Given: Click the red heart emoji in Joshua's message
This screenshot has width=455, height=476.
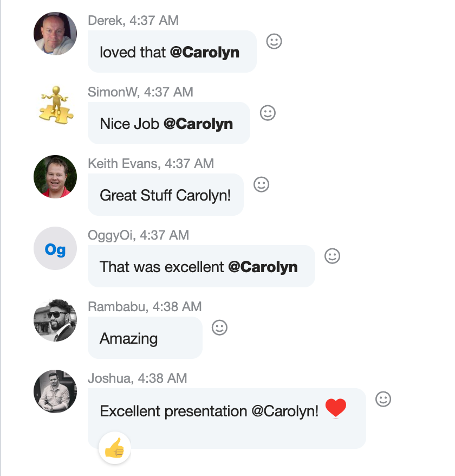Looking at the screenshot, I should pyautogui.click(x=335, y=408).
